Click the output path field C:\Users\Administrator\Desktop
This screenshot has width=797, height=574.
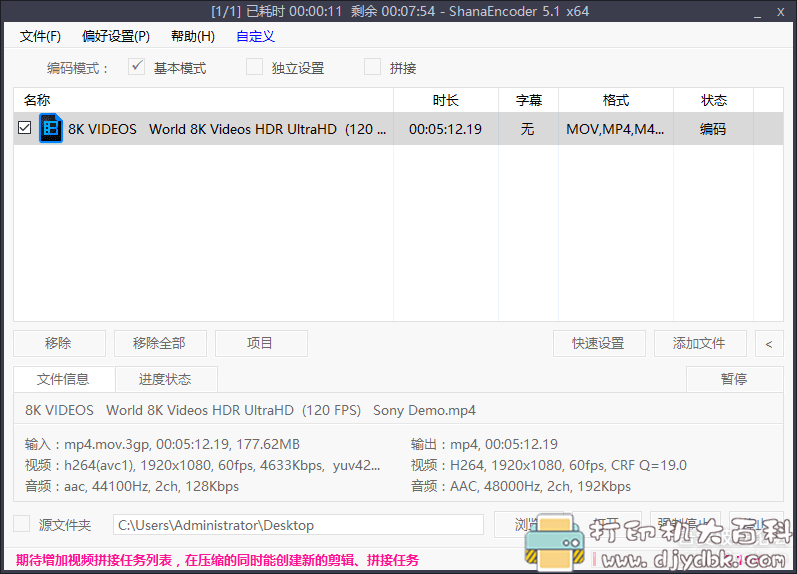tap(298, 525)
